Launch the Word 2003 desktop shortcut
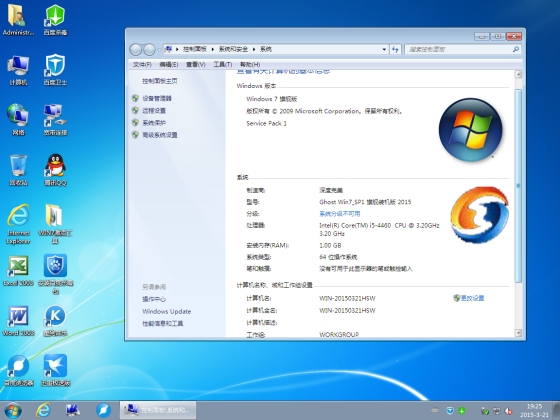The width and height of the screenshot is (560, 420). click(18, 321)
